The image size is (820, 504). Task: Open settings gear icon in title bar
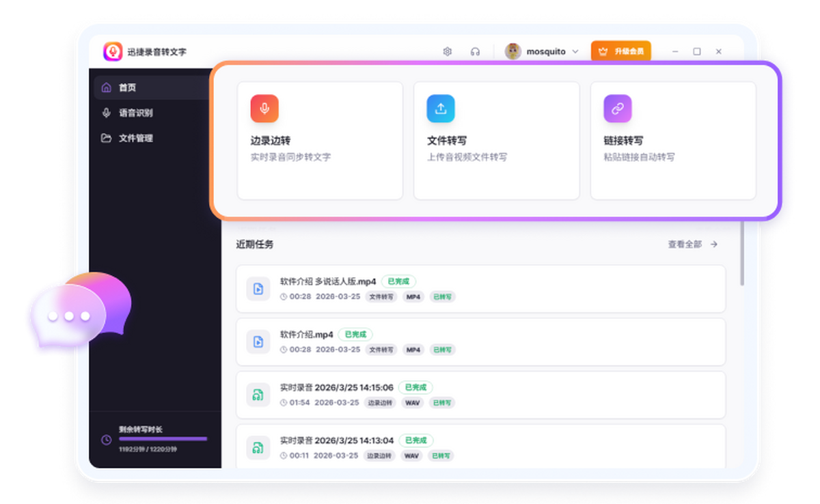[448, 51]
